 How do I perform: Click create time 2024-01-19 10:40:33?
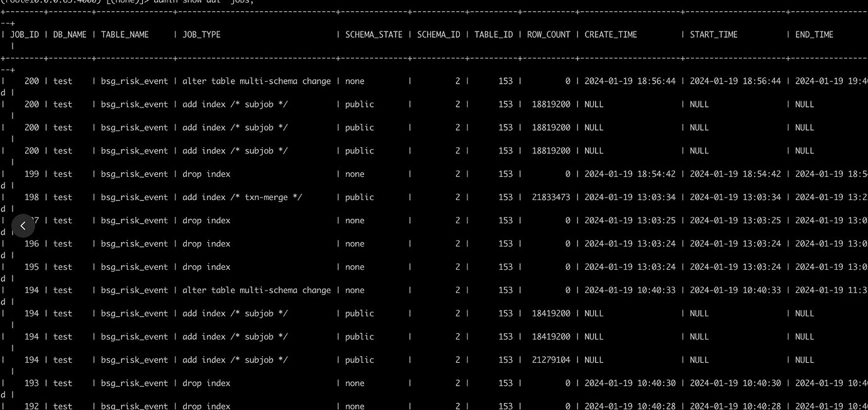pos(630,291)
